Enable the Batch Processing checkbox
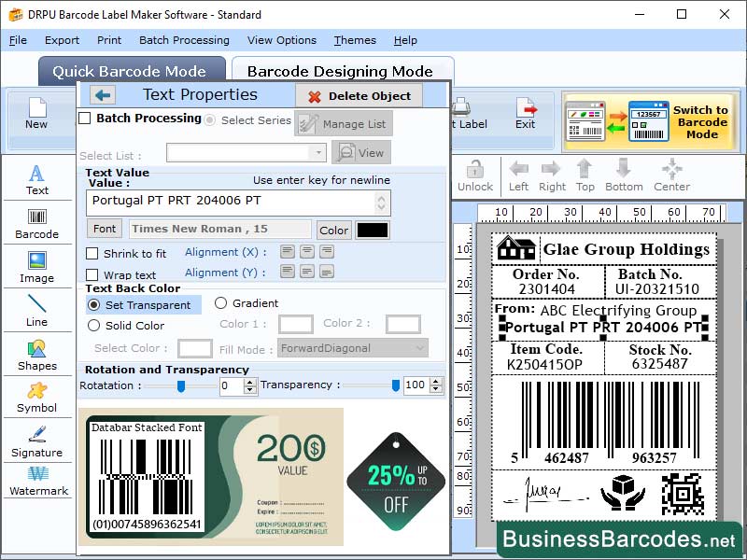This screenshot has width=747, height=560. [x=86, y=119]
